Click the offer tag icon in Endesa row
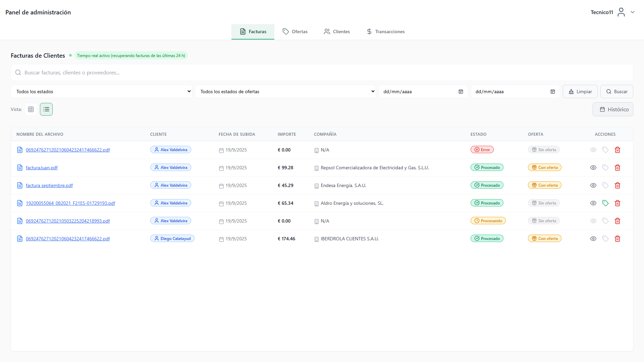Viewport: 644px width, 362px height. pos(605,185)
